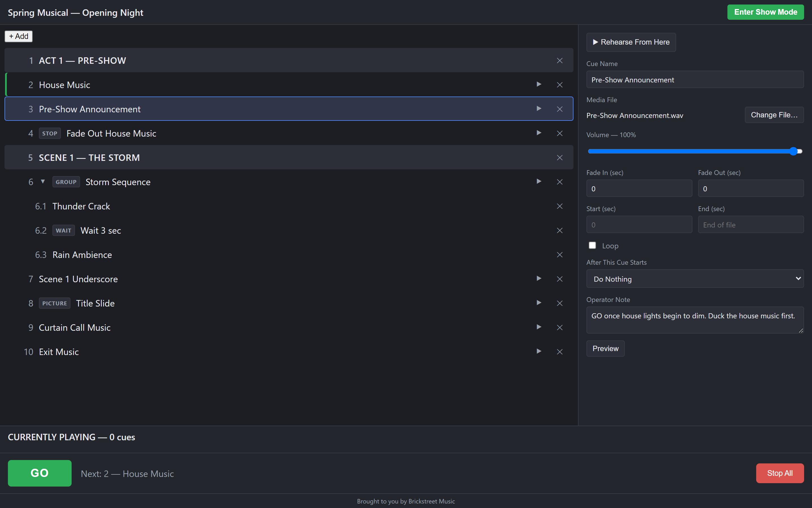Click the green GO button
The width and height of the screenshot is (812, 508).
(x=39, y=473)
